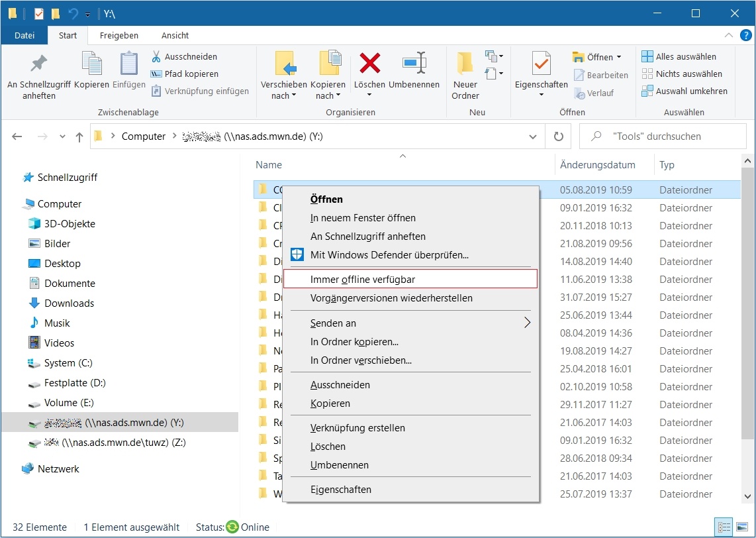Open Verschieben nach dropdown

283,90
